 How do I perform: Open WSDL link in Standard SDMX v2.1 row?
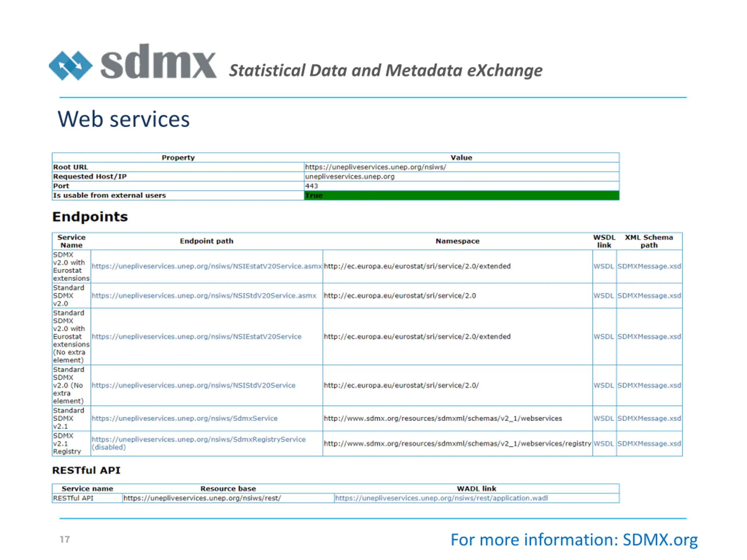click(x=604, y=419)
